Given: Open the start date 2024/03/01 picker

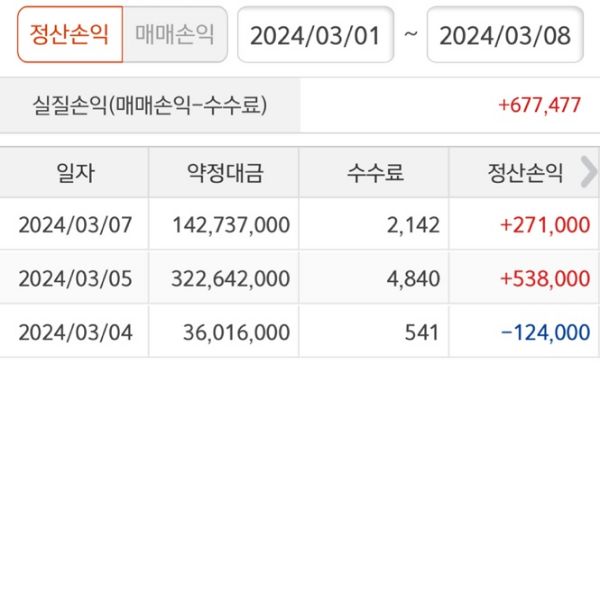Looking at the screenshot, I should 315,36.
